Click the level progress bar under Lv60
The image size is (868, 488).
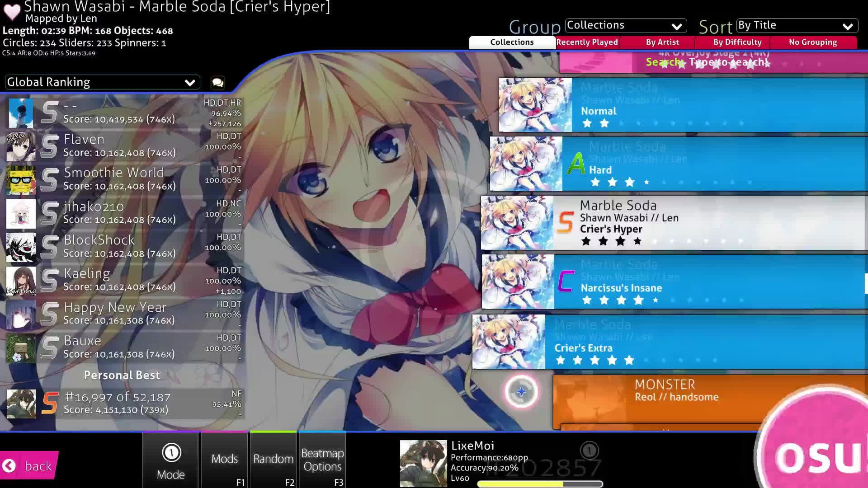click(x=540, y=484)
